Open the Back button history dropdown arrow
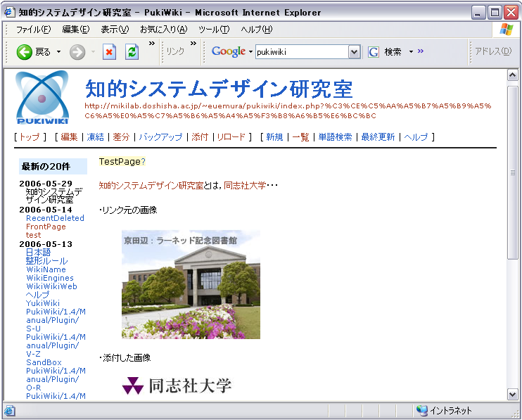 [58, 52]
